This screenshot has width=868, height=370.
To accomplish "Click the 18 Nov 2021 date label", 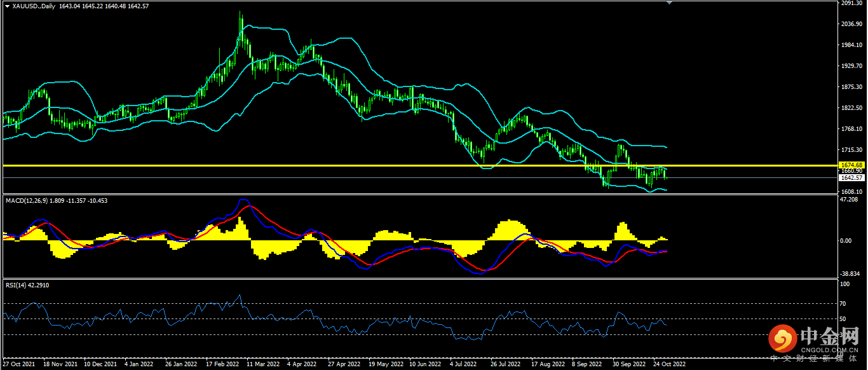I will point(59,365).
